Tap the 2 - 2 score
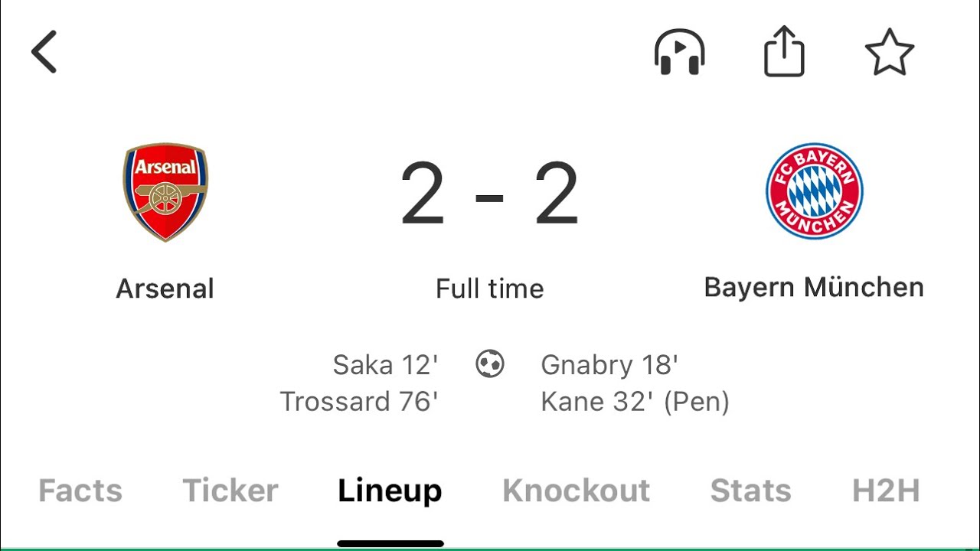The image size is (980, 551). 490,194
